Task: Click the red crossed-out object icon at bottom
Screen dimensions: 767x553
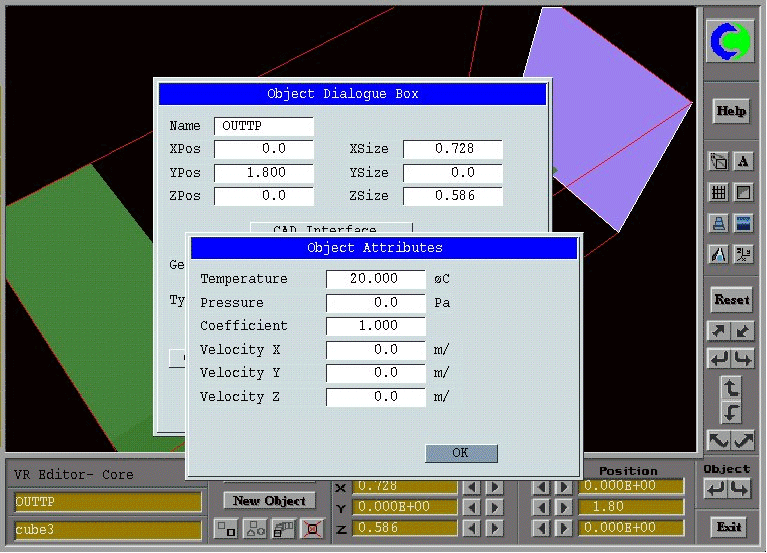Action: coord(313,527)
